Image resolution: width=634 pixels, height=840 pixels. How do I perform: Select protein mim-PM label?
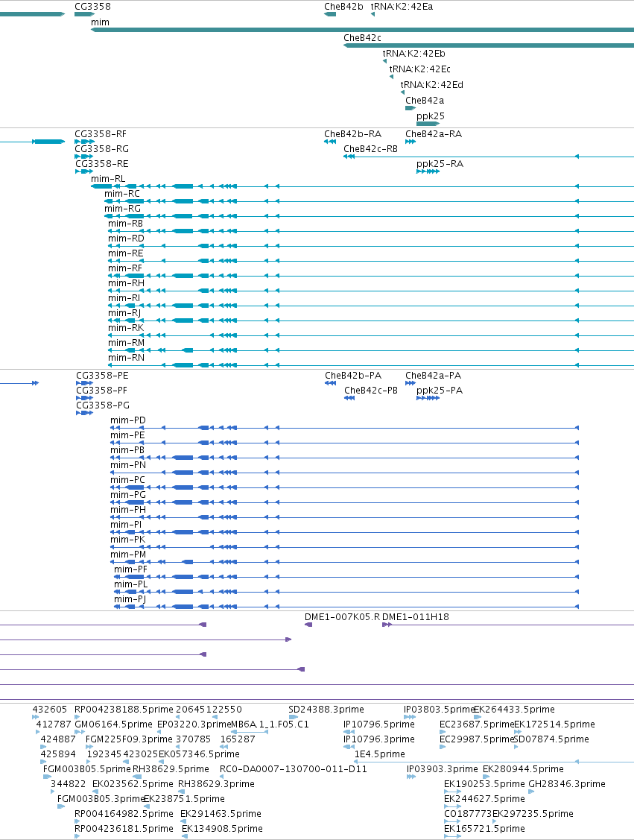point(128,555)
